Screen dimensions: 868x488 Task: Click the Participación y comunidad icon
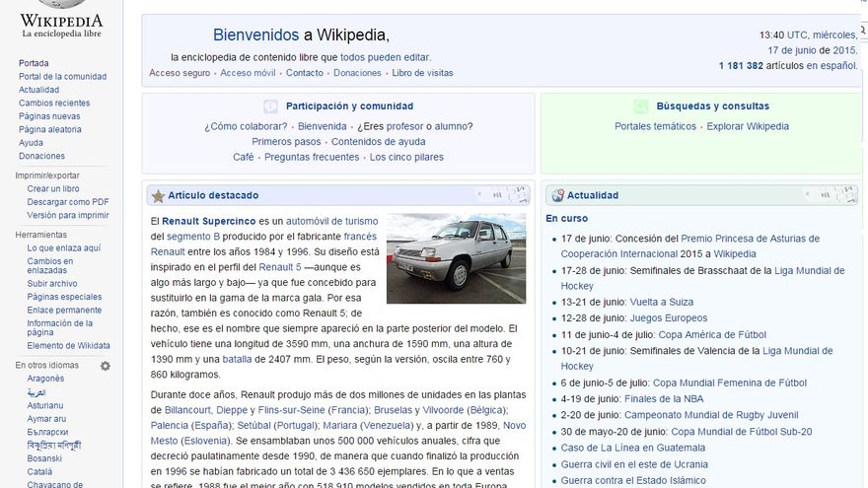(270, 106)
